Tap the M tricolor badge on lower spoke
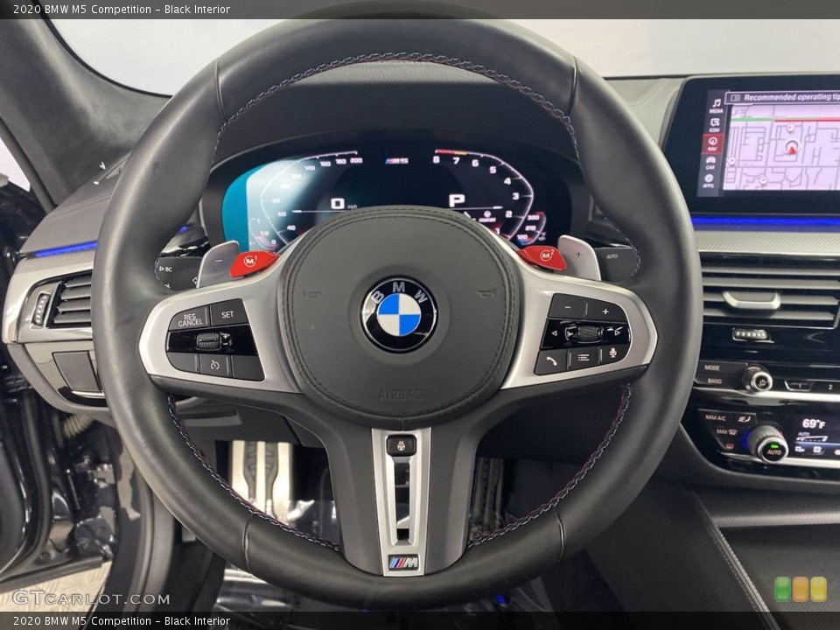 (x=402, y=563)
